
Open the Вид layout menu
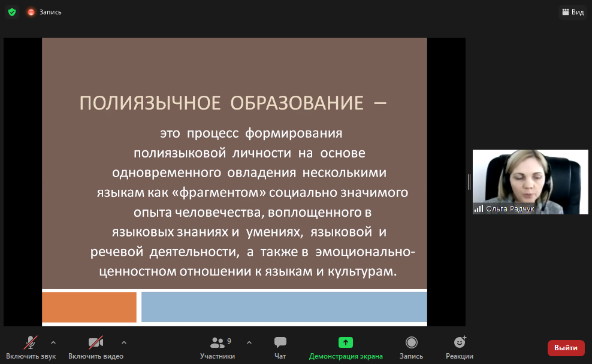[x=573, y=12]
